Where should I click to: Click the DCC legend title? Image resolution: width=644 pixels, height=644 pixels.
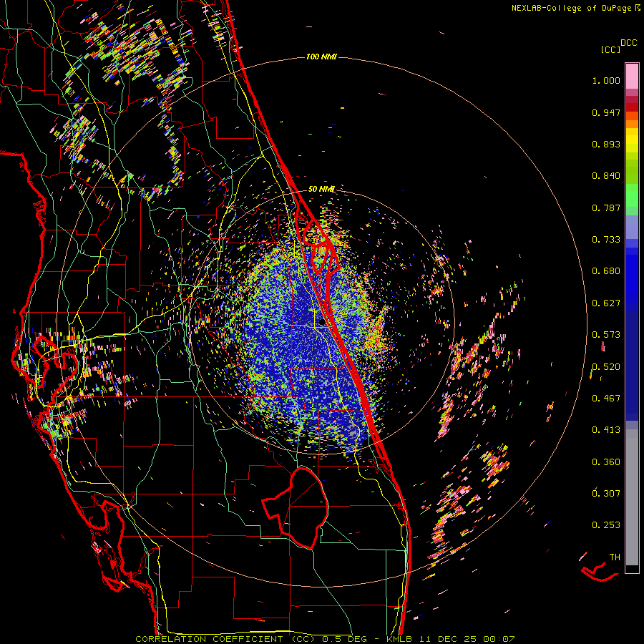(628, 43)
